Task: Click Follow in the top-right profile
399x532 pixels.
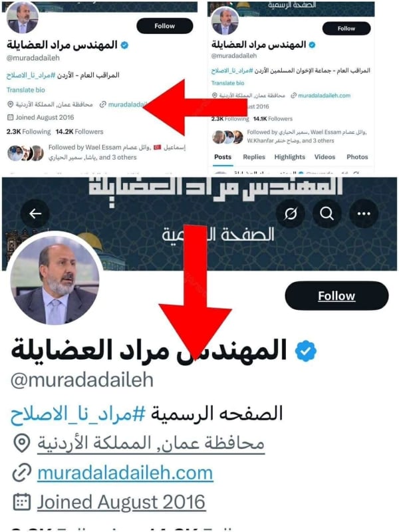Action: pyautogui.click(x=346, y=29)
